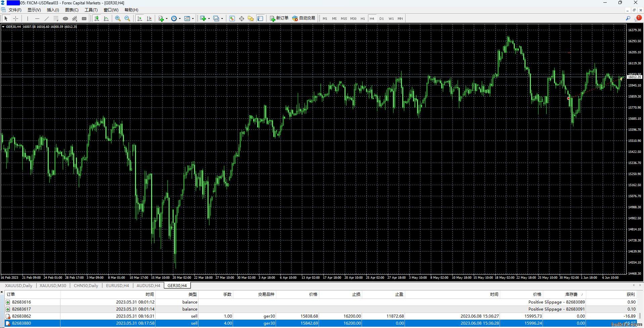Select the rectangle shape tool
The height and width of the screenshot is (328, 644).
pyautogui.click(x=84, y=18)
